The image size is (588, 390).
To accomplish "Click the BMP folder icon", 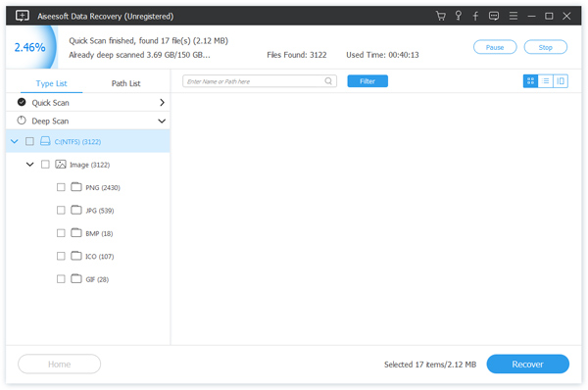I will [76, 233].
